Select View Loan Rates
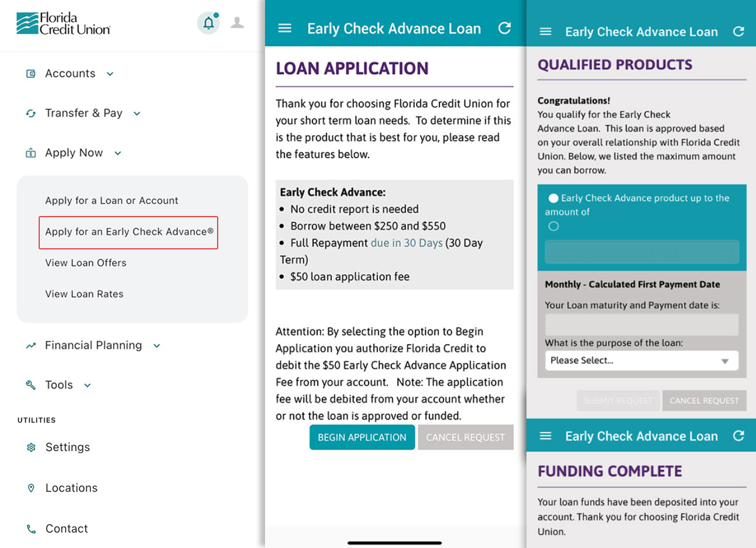This screenshot has width=756, height=548. (84, 294)
